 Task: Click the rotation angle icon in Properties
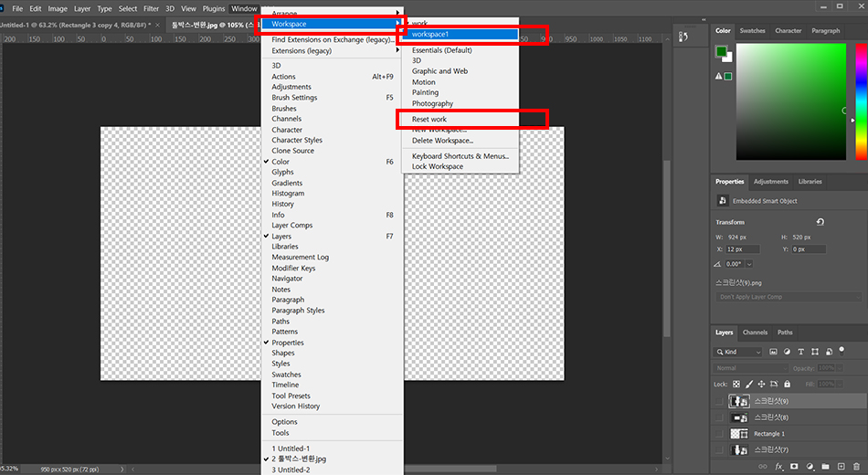(718, 264)
